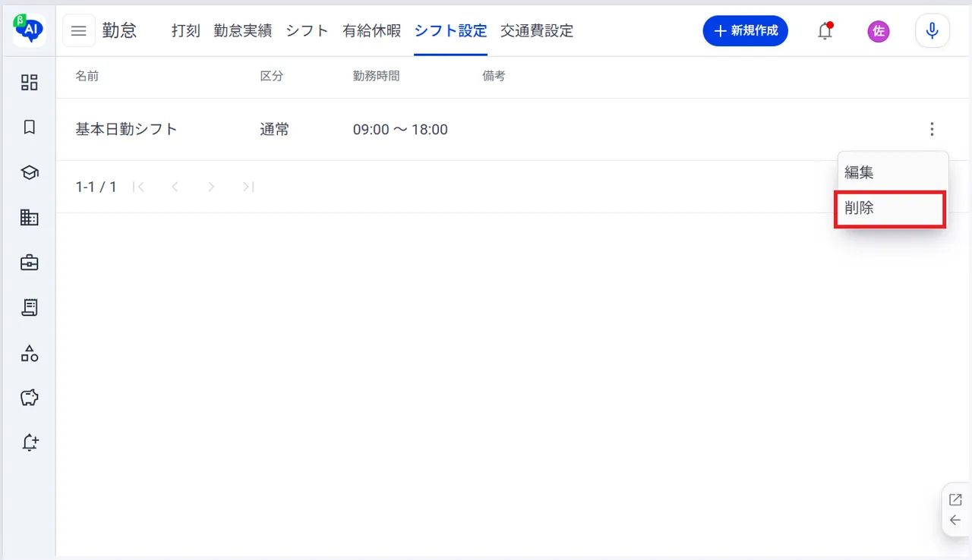This screenshot has width=972, height=560.
Task: Open the graduation cap icon in sidebar
Action: pyautogui.click(x=30, y=172)
